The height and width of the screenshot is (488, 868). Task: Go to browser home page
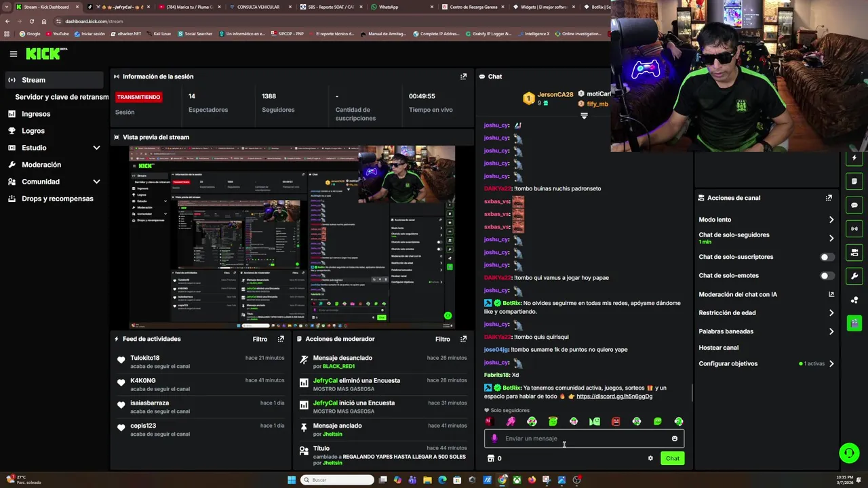click(x=44, y=21)
